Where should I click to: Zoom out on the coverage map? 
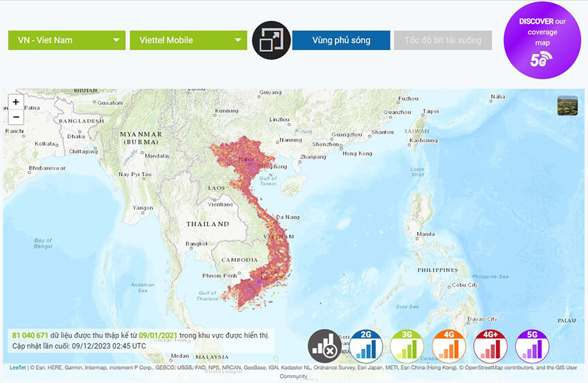tap(16, 117)
